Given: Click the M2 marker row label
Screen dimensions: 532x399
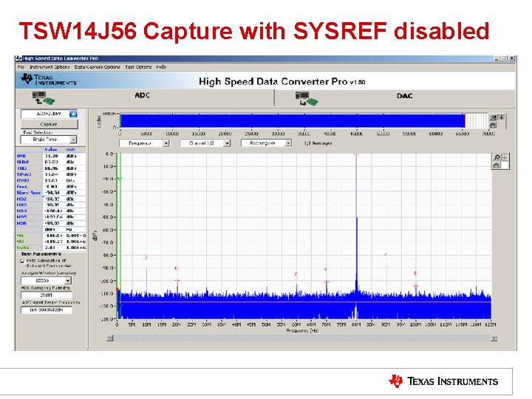Looking at the screenshot, I should 20,242.
